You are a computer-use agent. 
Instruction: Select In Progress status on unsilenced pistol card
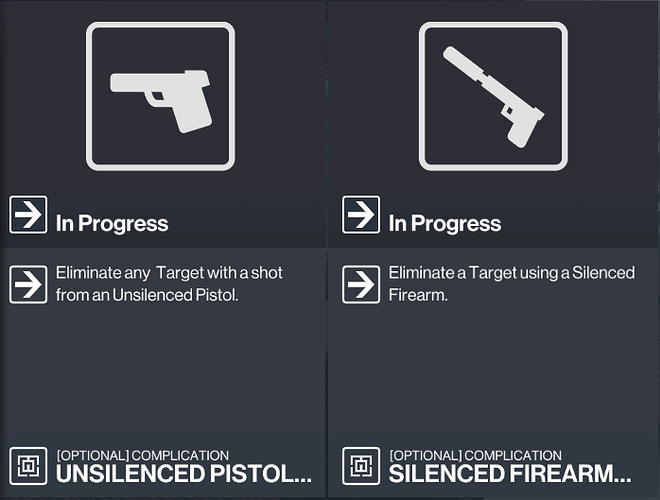[111, 223]
